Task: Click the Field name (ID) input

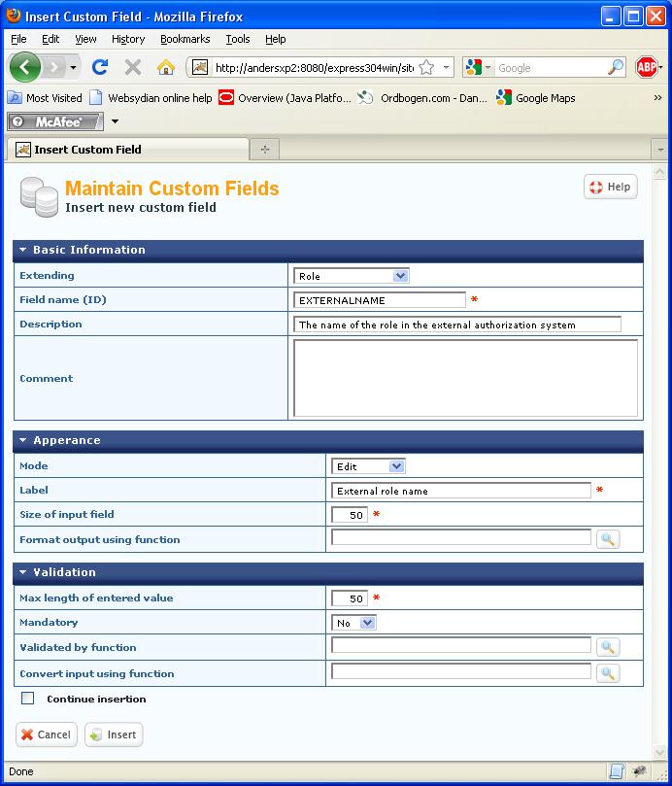Action: [x=380, y=300]
